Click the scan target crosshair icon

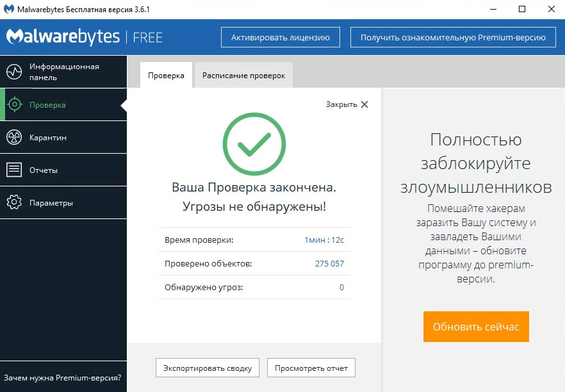(x=14, y=105)
